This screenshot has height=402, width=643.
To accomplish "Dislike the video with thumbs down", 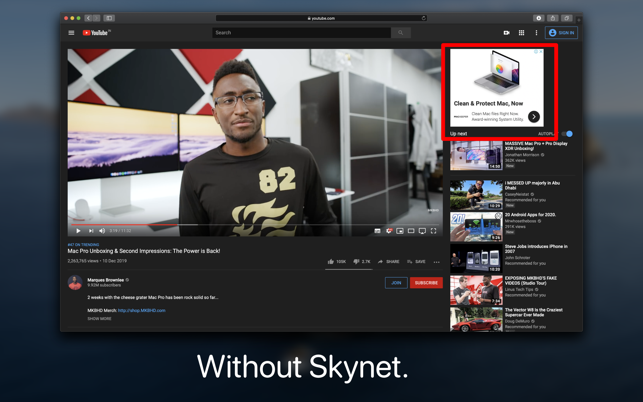I will click(357, 262).
